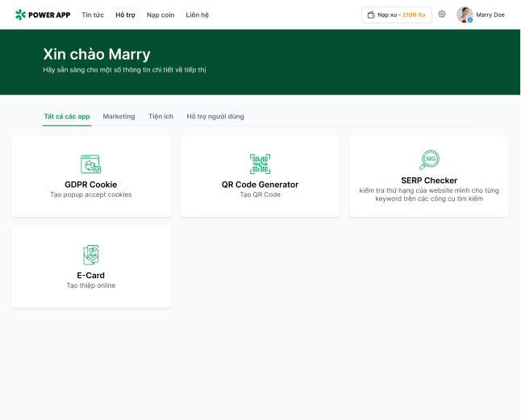The image size is (521, 420).
Task: Click the QR Code Generator icon
Action: pyautogui.click(x=260, y=164)
